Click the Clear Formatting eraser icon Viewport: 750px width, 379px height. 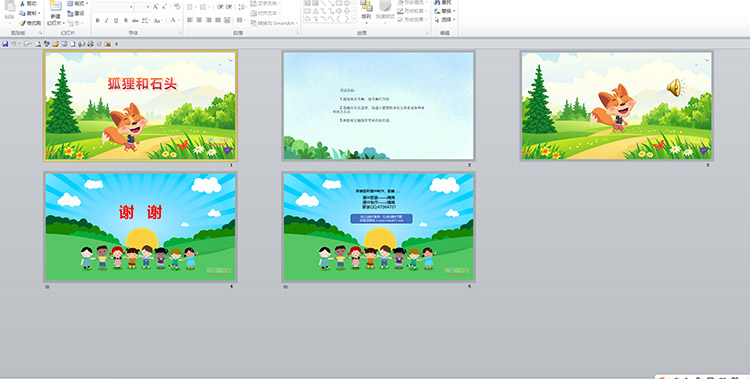click(x=177, y=7)
